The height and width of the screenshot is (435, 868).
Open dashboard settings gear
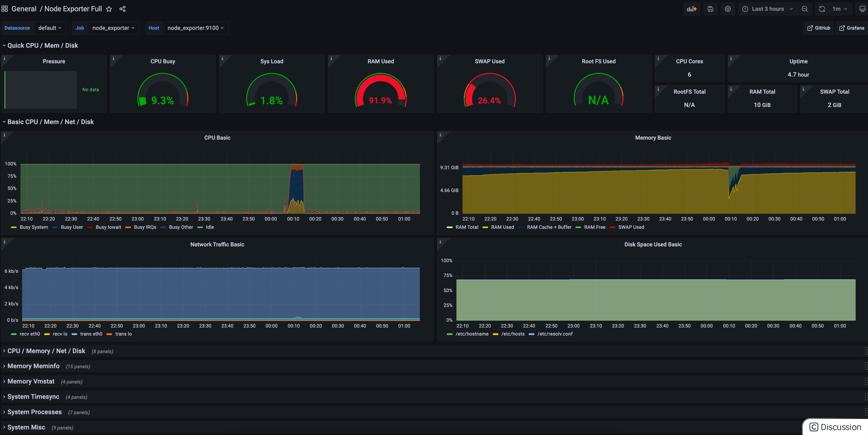(728, 9)
